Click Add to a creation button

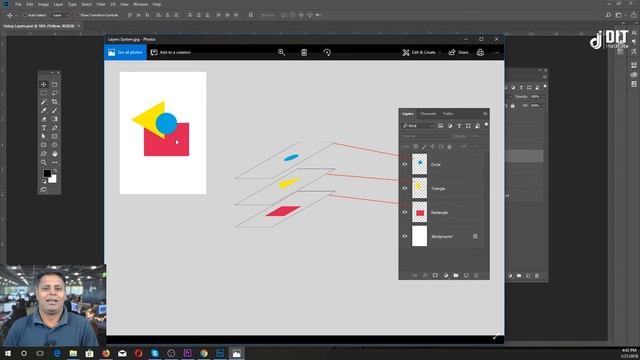(x=171, y=52)
